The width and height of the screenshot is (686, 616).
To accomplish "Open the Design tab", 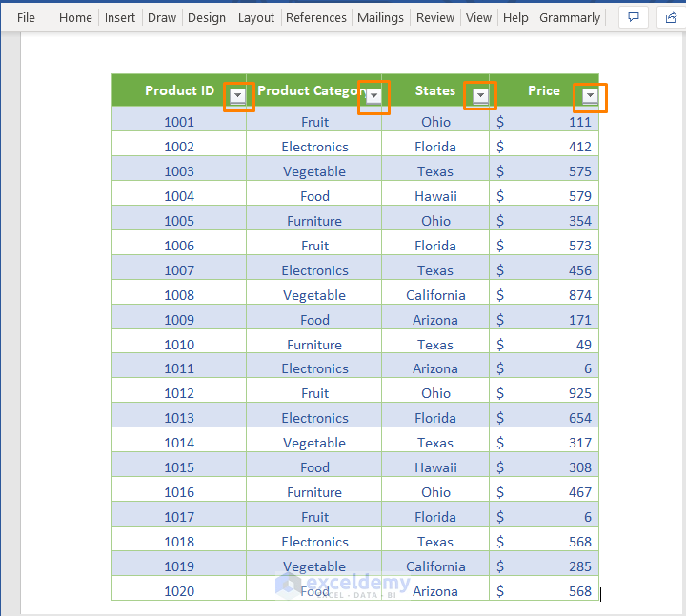I will 207,17.
